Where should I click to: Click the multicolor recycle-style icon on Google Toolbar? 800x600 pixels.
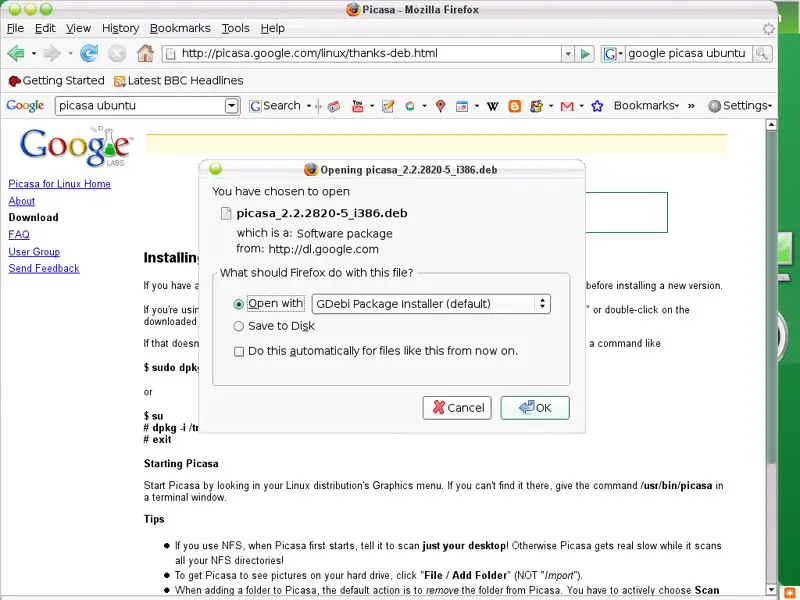tap(410, 106)
